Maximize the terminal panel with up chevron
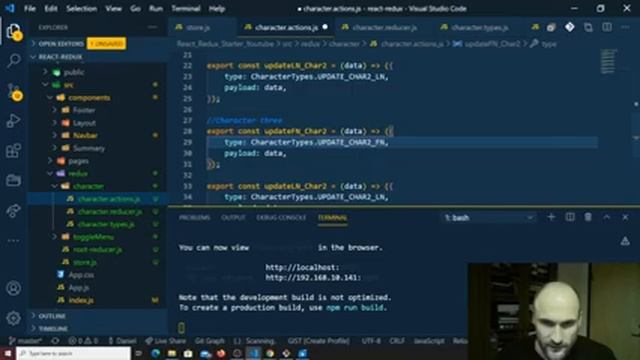Viewport: 640px width, 360px height. coord(607,217)
